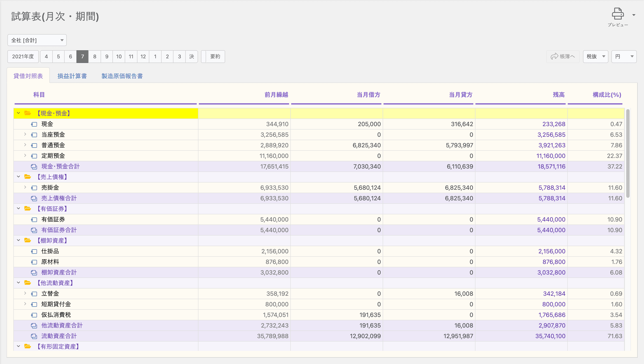Select month 8 in the period selector
The image size is (644, 364).
94,56
